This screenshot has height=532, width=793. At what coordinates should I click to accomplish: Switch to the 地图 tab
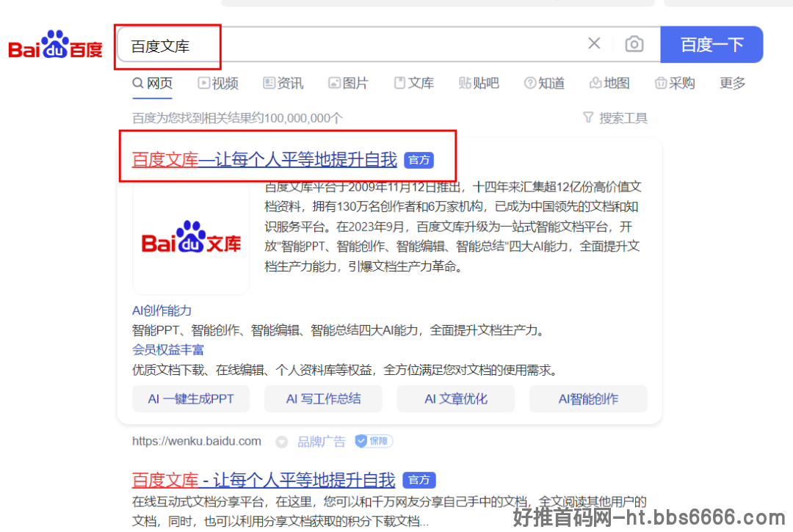point(610,83)
